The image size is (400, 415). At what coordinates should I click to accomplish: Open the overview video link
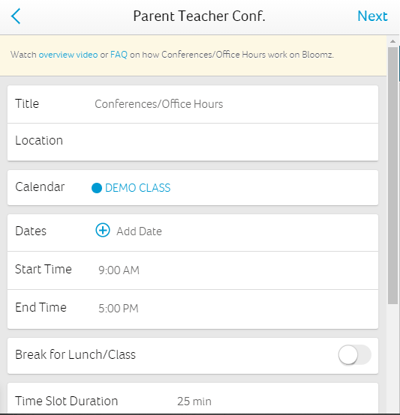click(x=68, y=55)
